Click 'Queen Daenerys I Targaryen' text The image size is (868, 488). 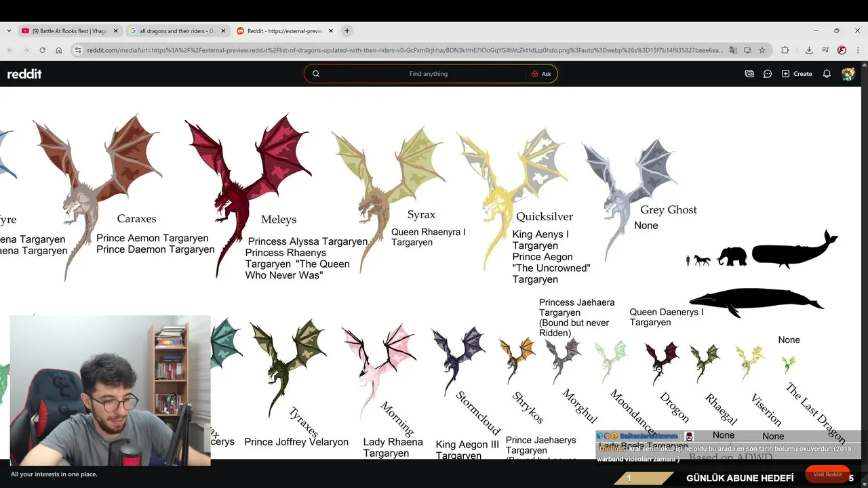tap(667, 317)
